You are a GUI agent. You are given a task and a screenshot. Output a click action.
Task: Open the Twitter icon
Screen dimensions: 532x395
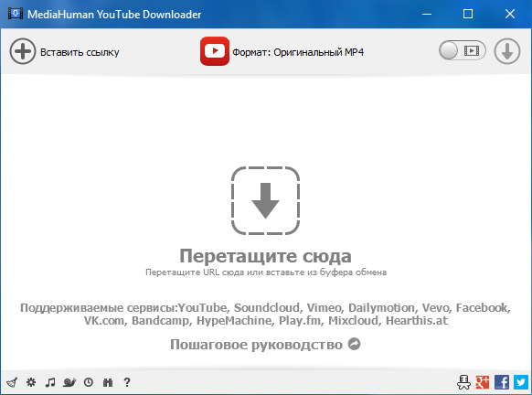pos(521,382)
